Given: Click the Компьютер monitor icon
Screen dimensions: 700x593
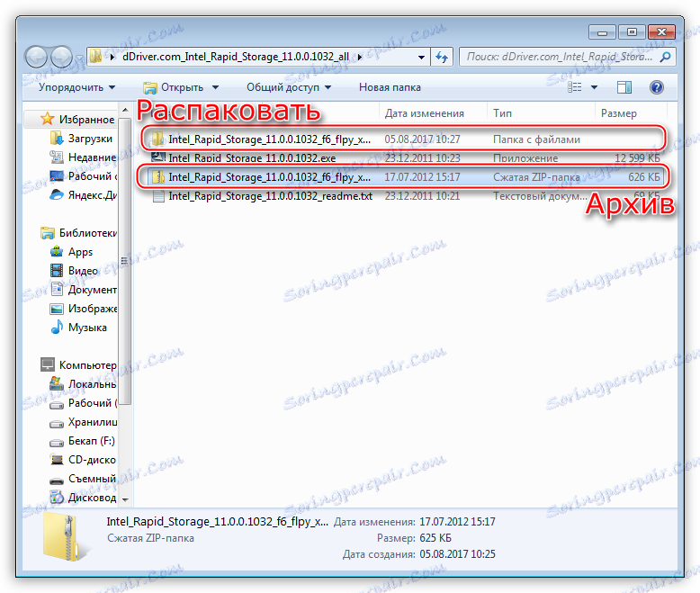Looking at the screenshot, I should (48, 364).
